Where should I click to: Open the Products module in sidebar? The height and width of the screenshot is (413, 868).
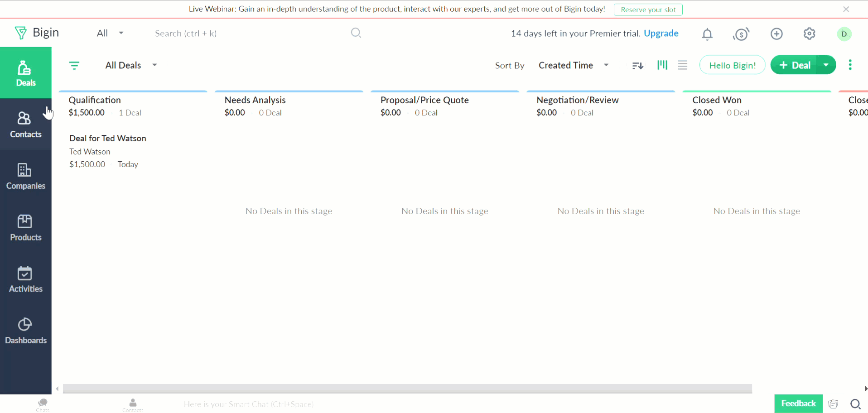[x=26, y=227]
